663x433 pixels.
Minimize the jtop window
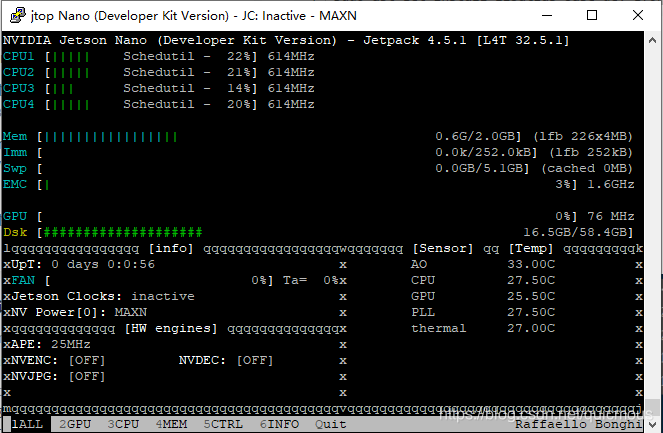(547, 15)
